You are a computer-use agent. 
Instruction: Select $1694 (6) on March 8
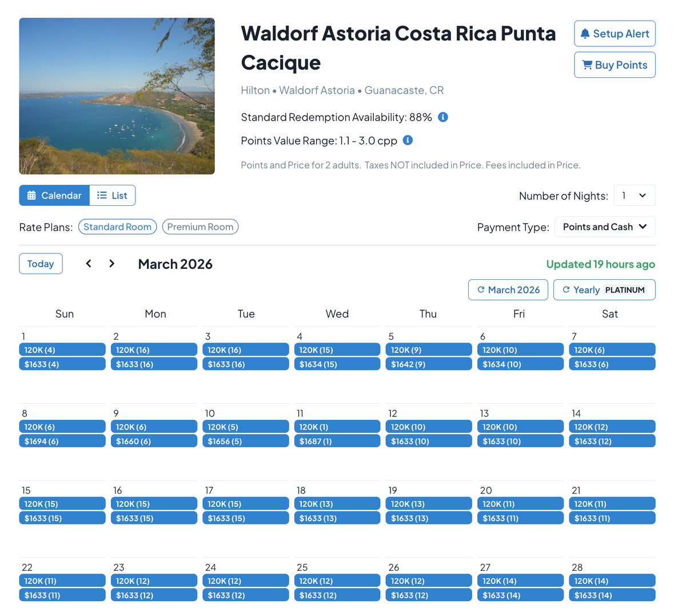tap(62, 441)
